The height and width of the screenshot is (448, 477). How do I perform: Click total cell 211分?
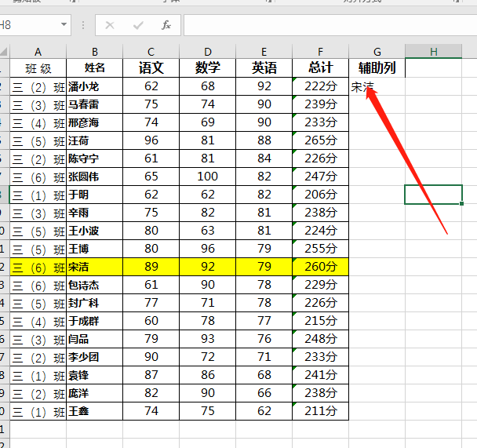tap(320, 411)
